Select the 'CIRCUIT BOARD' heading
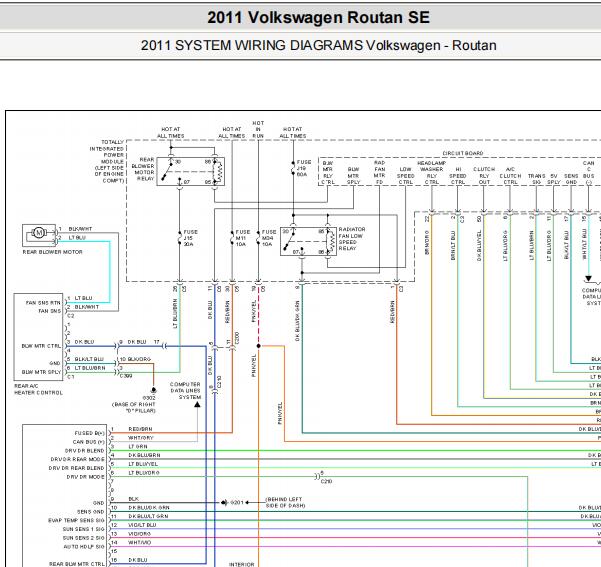Viewport: 601px width, 567px height. (x=463, y=153)
